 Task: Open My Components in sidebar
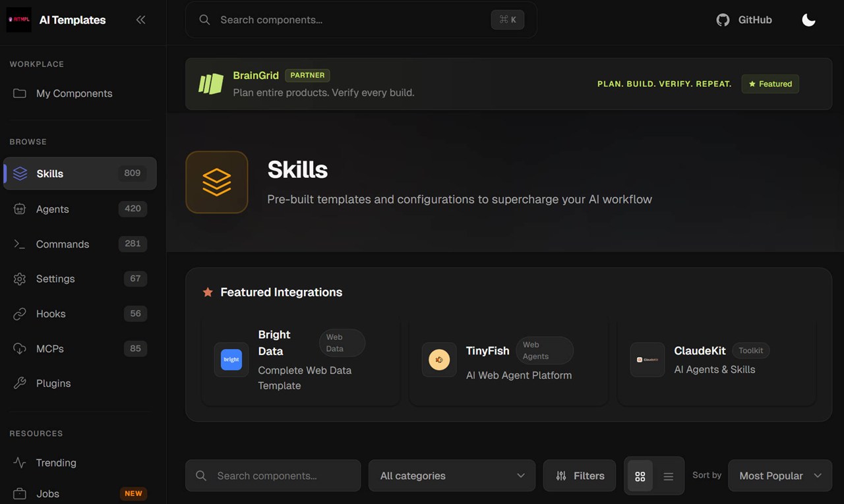(80, 94)
